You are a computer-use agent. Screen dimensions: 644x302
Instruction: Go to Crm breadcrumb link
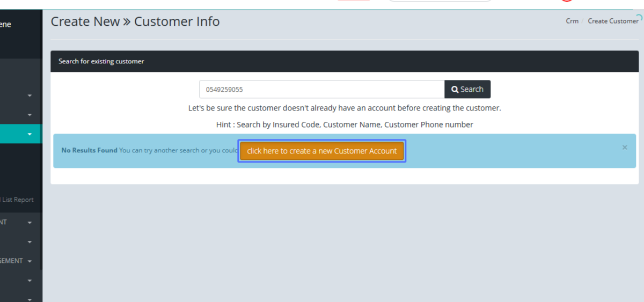click(572, 21)
